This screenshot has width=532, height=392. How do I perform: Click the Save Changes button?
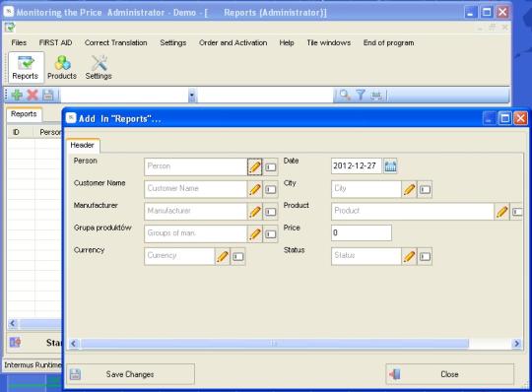[131, 374]
